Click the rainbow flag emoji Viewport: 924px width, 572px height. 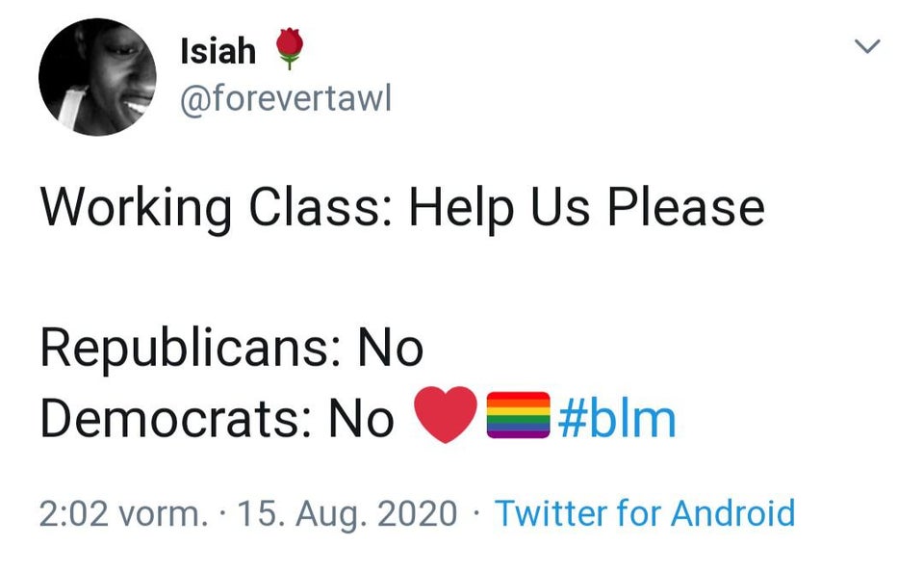tap(518, 416)
